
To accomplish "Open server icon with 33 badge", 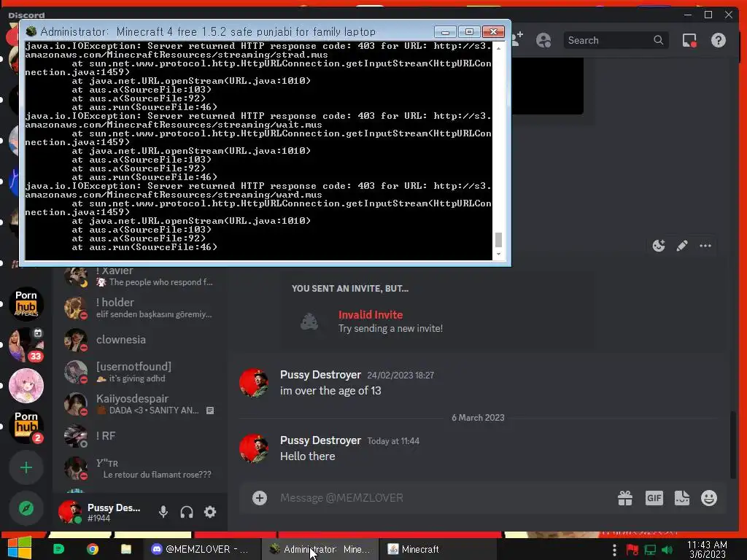I will point(26,345).
